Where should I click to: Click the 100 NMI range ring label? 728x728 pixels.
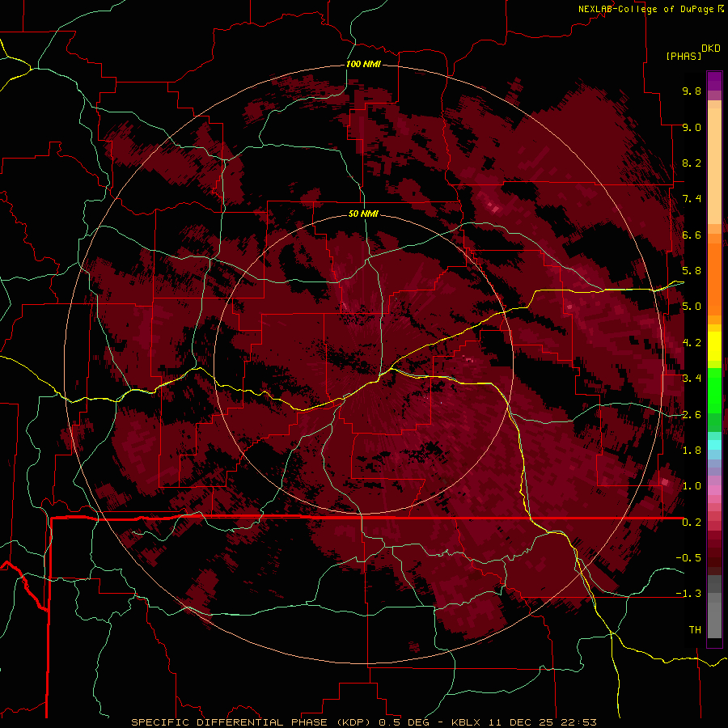363,64
